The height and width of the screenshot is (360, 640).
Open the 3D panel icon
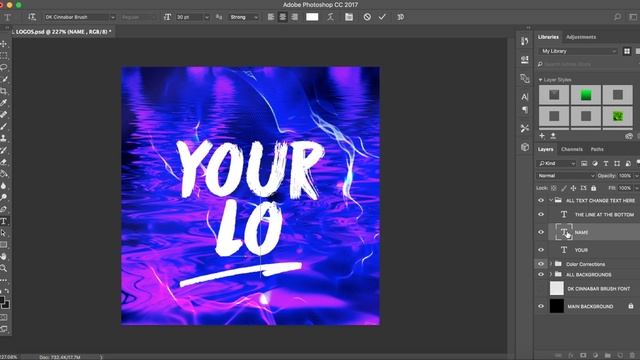[x=525, y=147]
